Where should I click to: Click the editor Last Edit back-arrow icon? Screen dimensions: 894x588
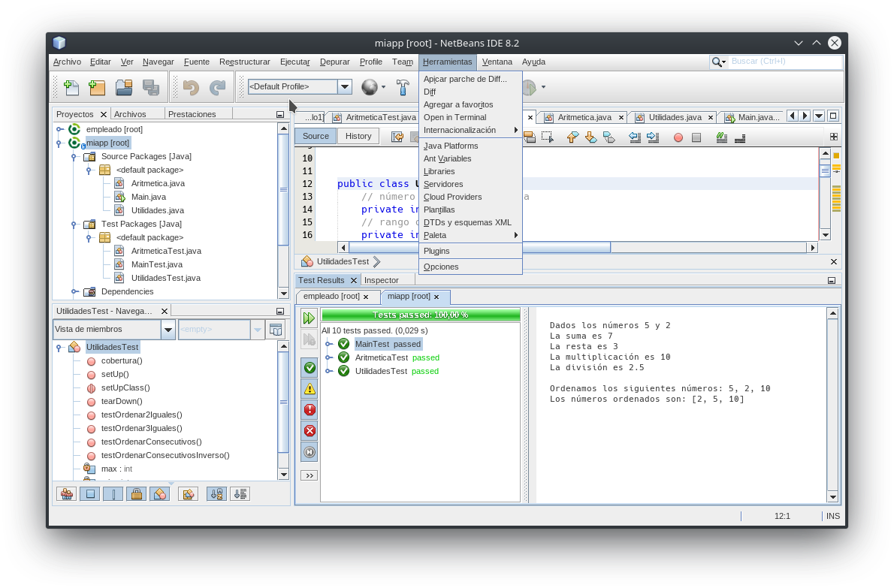pyautogui.click(x=397, y=137)
